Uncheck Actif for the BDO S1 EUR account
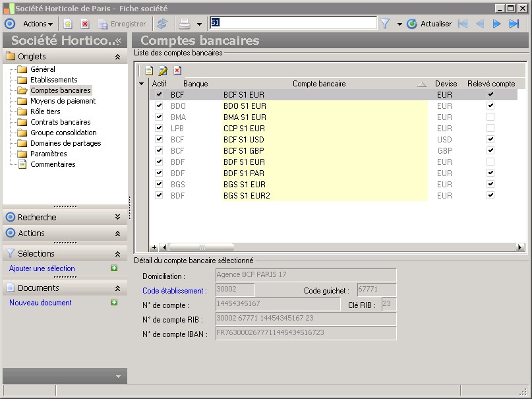This screenshot has width=532, height=399. (158, 106)
